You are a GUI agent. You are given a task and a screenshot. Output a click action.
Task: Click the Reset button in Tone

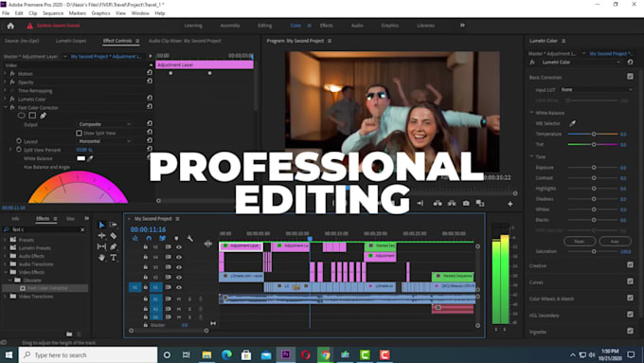point(579,242)
